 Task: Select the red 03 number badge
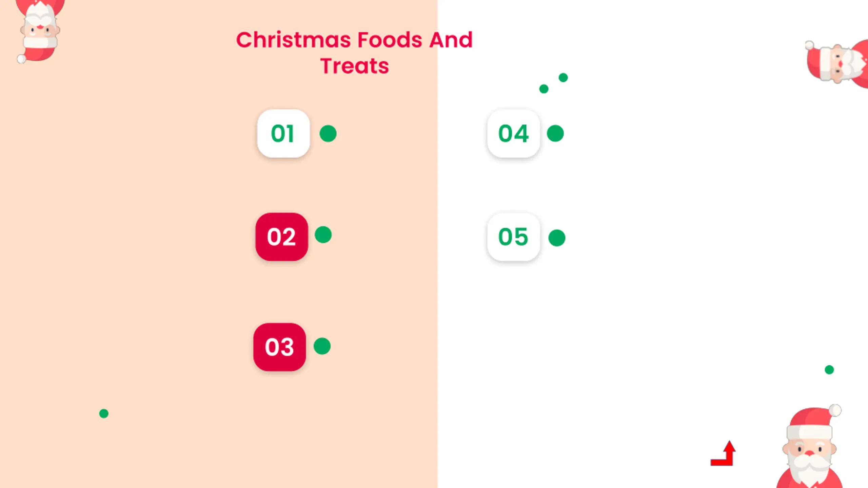tap(280, 347)
